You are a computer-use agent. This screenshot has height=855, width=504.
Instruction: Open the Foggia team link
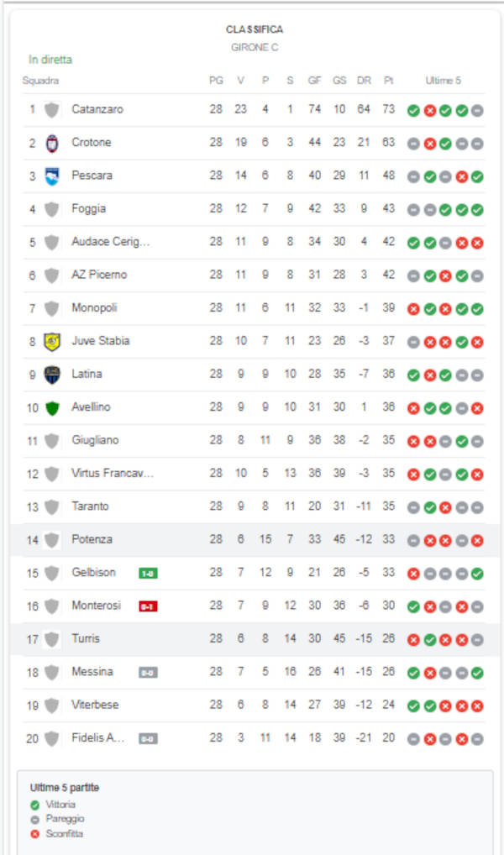(89, 208)
